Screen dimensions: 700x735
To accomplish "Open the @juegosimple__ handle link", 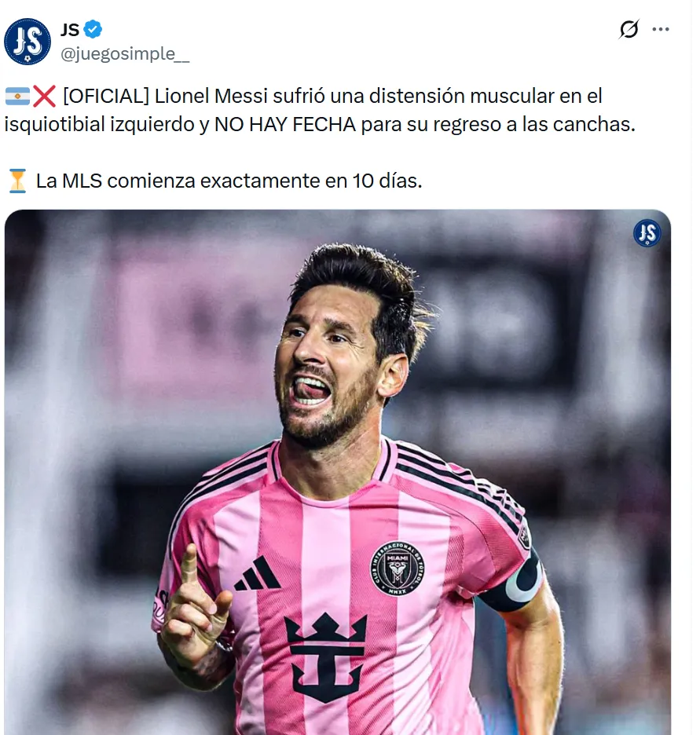I will (125, 54).
